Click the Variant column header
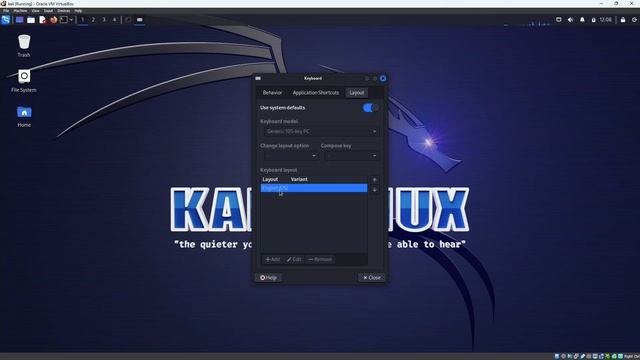 299,179
